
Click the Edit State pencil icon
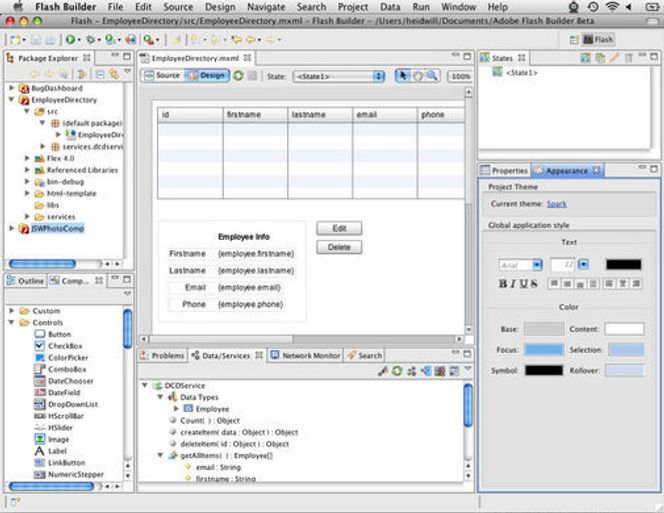coord(614,58)
